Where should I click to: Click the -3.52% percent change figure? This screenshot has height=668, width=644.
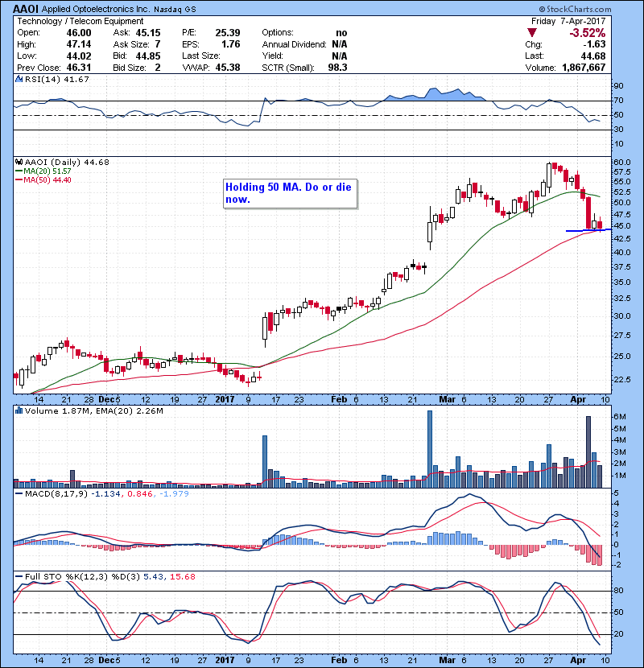click(x=588, y=33)
